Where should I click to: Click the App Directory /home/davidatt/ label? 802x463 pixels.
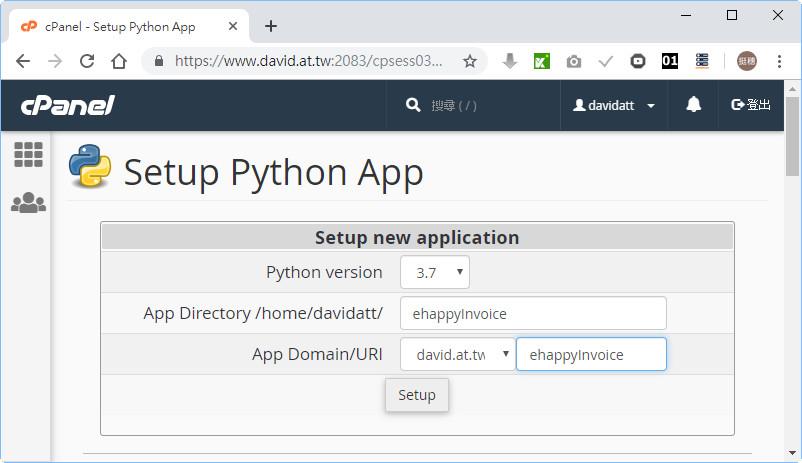pos(263,313)
